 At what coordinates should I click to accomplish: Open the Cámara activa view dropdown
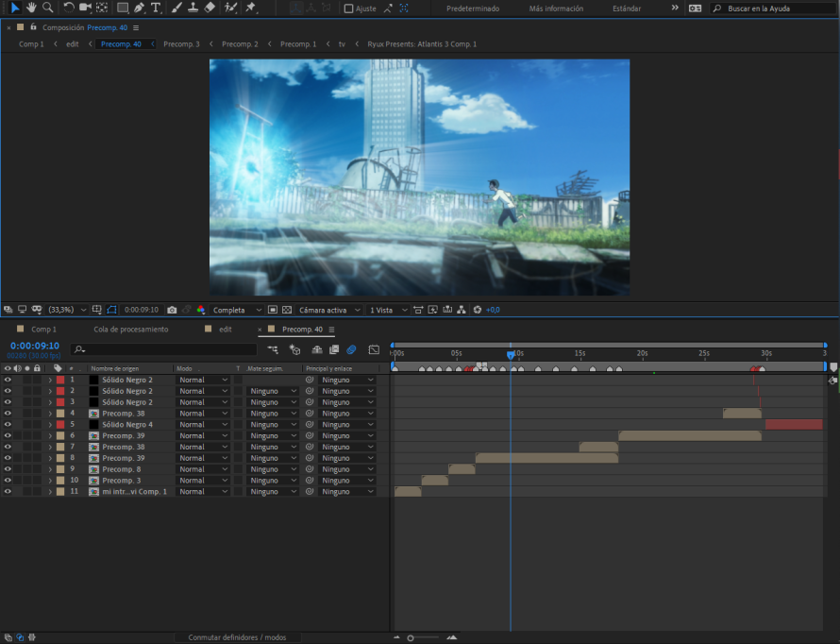(x=328, y=310)
